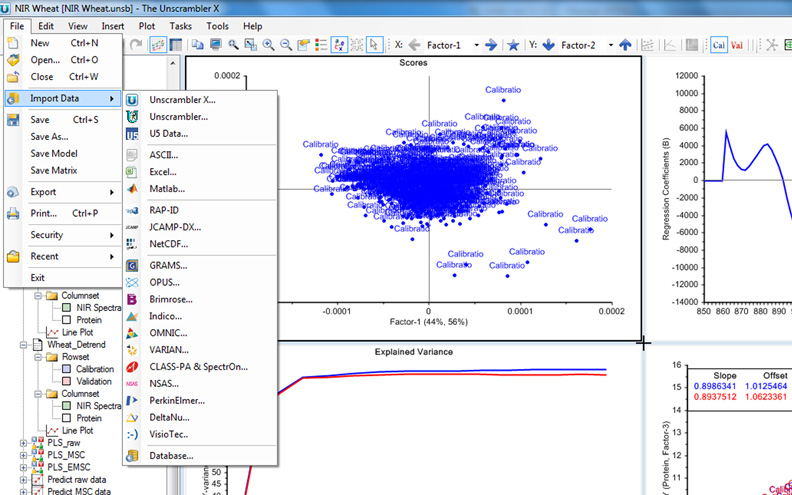Click the Zoom In magnifier icon
This screenshot has height=495, width=792.
(268, 44)
